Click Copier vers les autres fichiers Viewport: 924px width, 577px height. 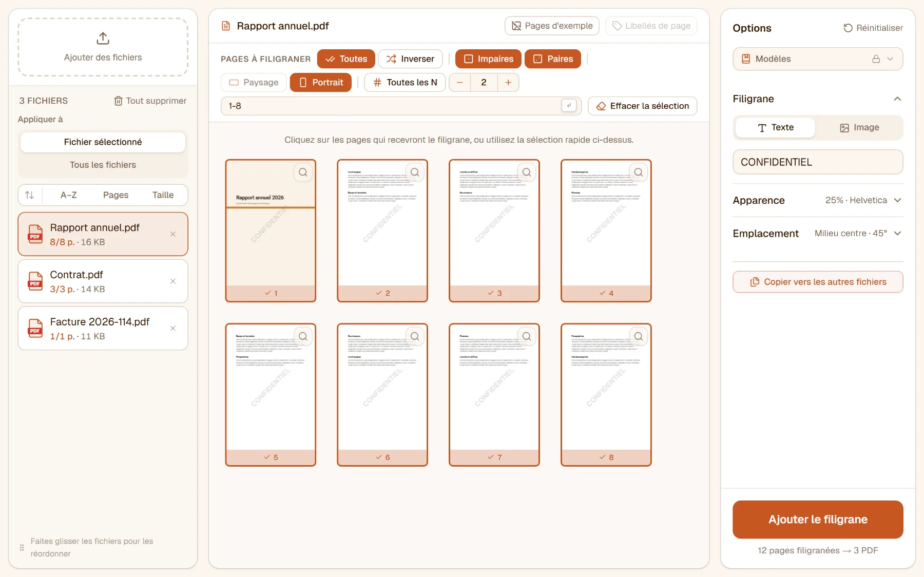818,282
